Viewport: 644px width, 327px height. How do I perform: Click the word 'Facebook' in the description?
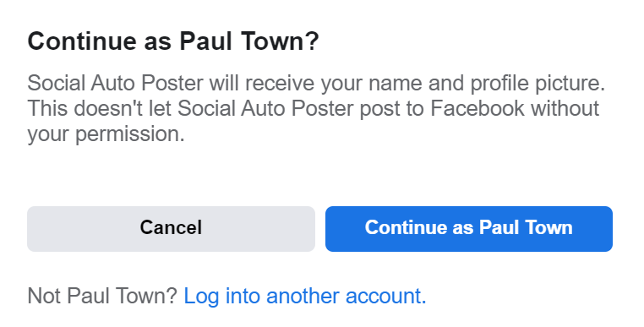[478, 108]
